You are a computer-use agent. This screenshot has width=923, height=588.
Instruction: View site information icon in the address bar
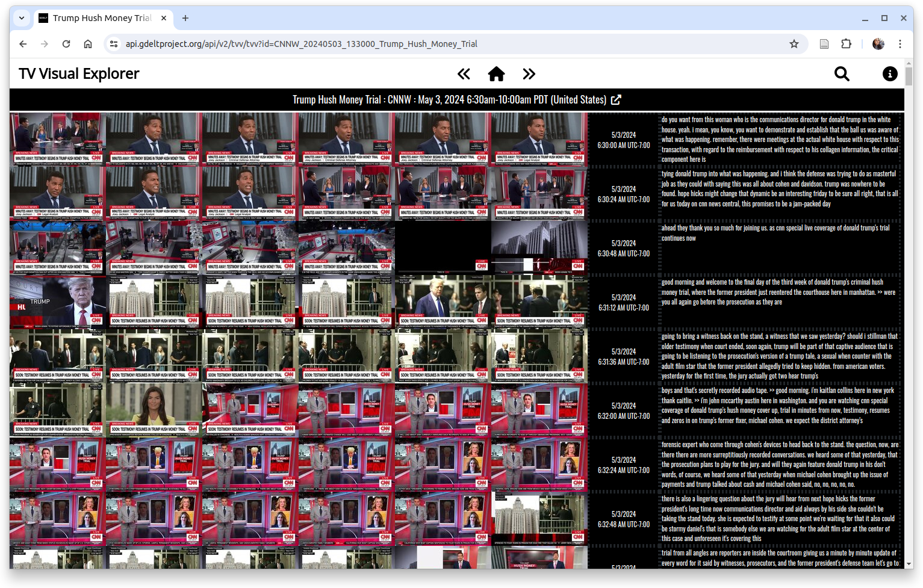[114, 44]
